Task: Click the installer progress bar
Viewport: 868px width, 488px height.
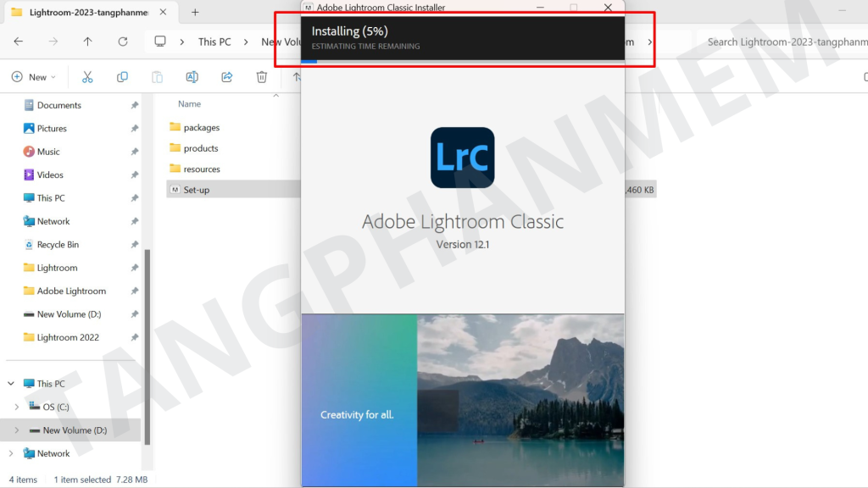Action: click(x=462, y=60)
